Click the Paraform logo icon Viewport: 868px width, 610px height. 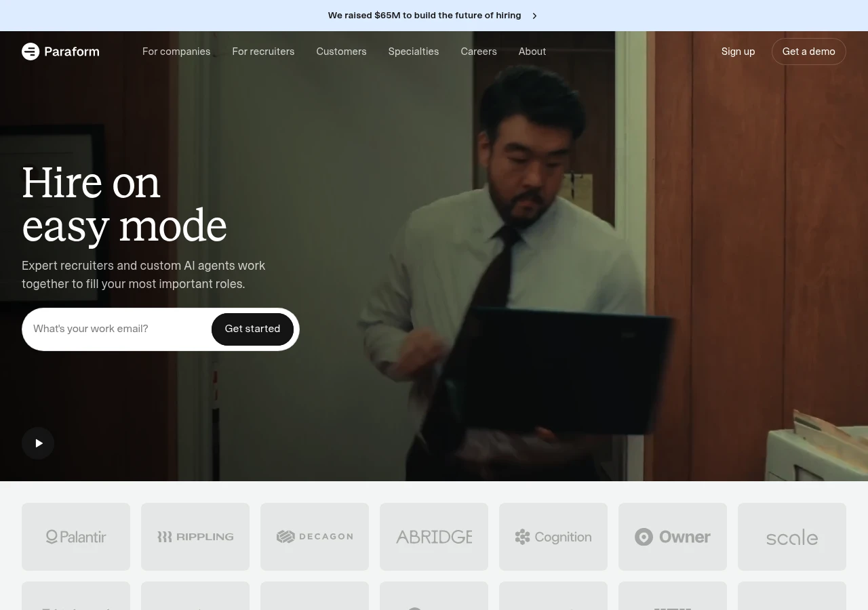pyautogui.click(x=31, y=52)
